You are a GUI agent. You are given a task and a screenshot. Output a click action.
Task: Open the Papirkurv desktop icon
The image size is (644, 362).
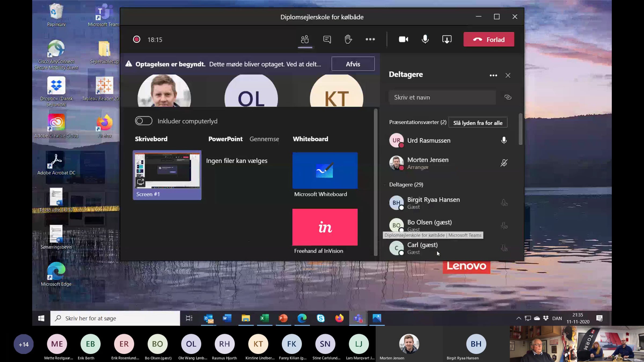(x=56, y=14)
